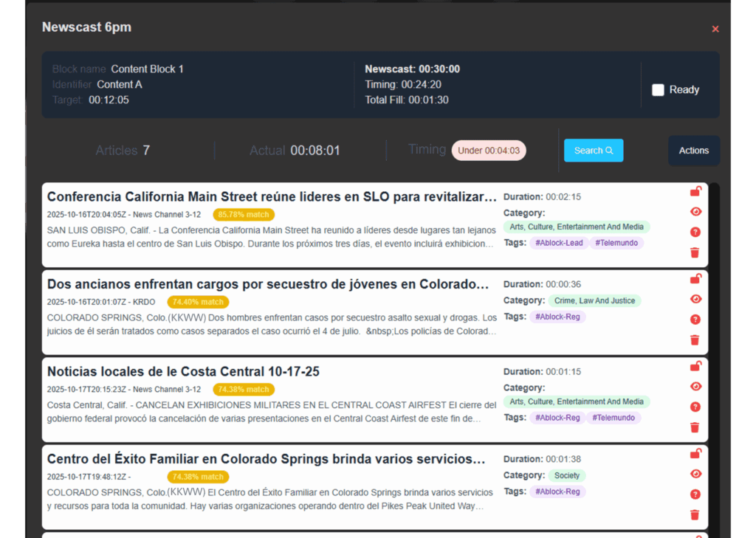Mark the content block as Ready
Viewport: 756px width, 538px height.
[x=658, y=90]
